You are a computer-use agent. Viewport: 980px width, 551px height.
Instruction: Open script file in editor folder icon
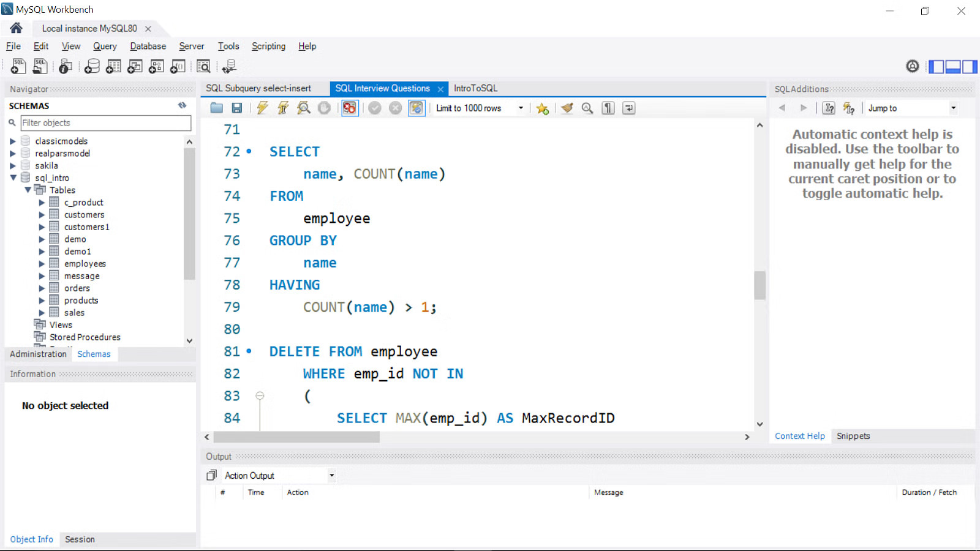click(216, 108)
